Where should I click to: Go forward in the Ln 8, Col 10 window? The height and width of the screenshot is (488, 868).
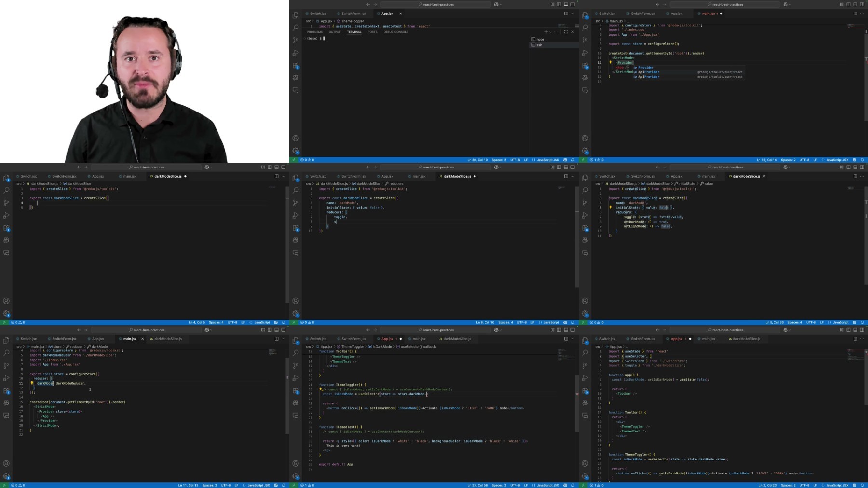tap(375, 167)
